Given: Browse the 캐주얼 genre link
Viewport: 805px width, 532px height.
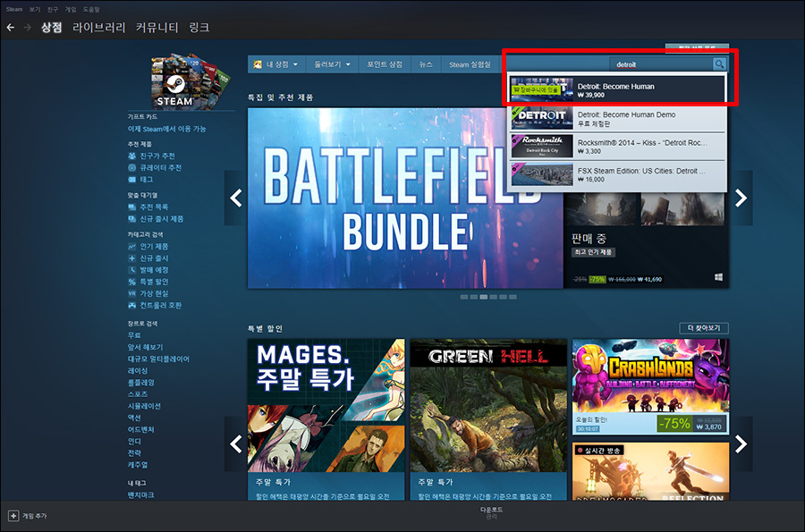Looking at the screenshot, I should [x=138, y=465].
